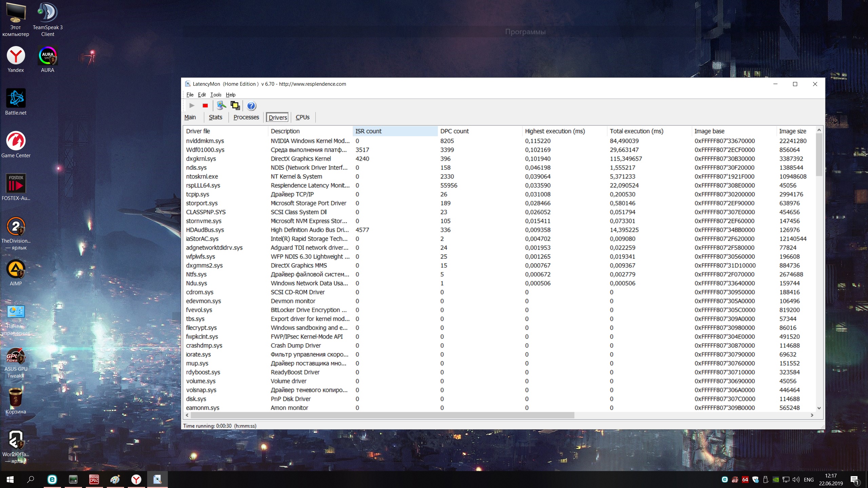Sort the list by the DPC count column
Screen dimensions: 868x488
click(x=454, y=131)
